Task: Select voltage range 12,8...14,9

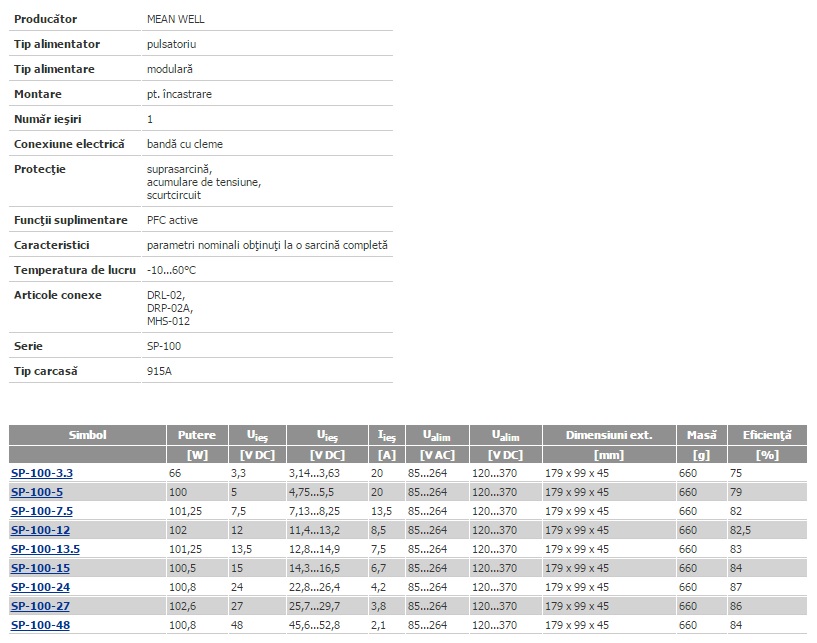Action: point(314,549)
